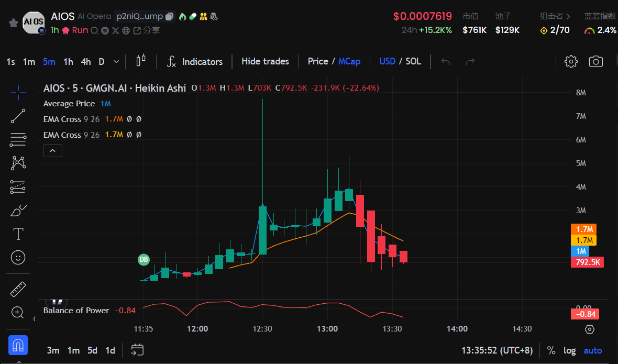The height and width of the screenshot is (364, 618).
Task: Toggle log scale
Action: point(569,350)
